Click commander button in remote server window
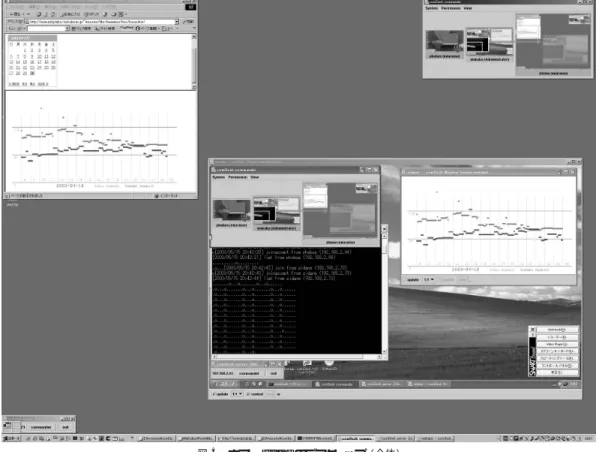Viewport: 602px width, 452px height. click(x=249, y=373)
